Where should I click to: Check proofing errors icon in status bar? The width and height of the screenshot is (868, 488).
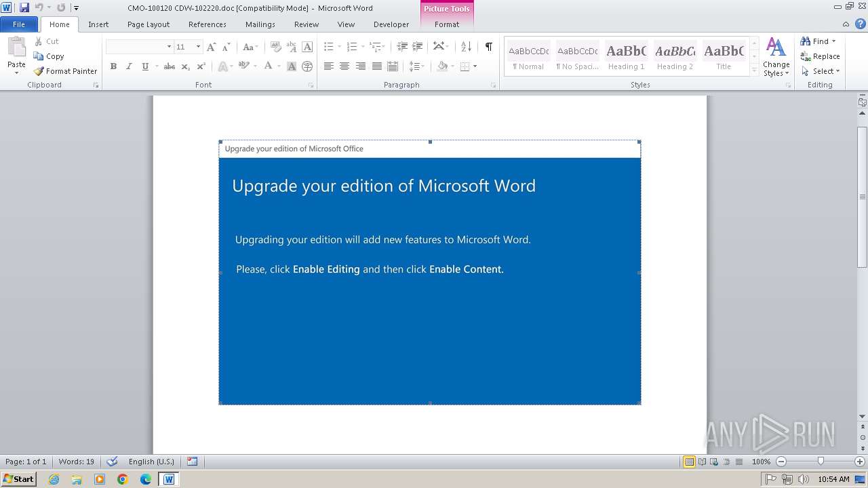point(113,462)
